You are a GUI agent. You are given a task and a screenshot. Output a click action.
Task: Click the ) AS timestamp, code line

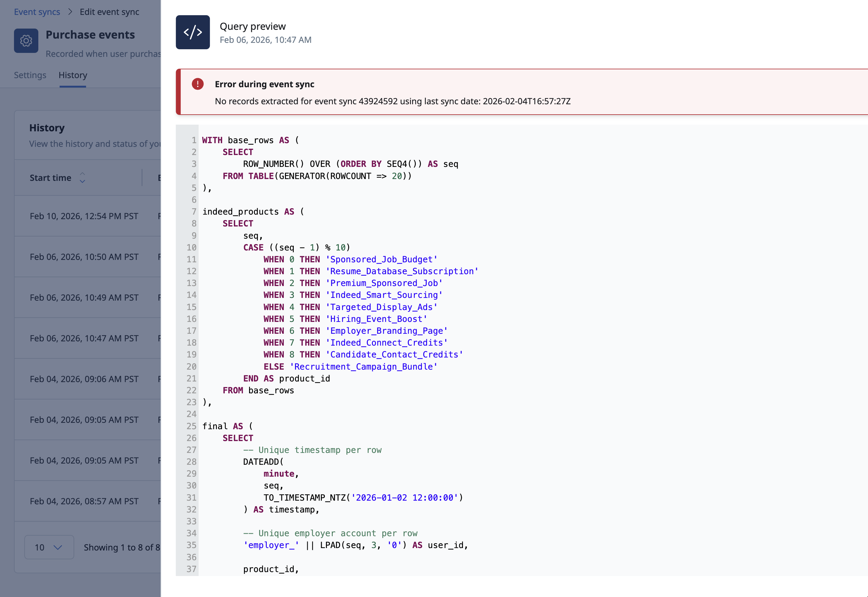click(281, 509)
